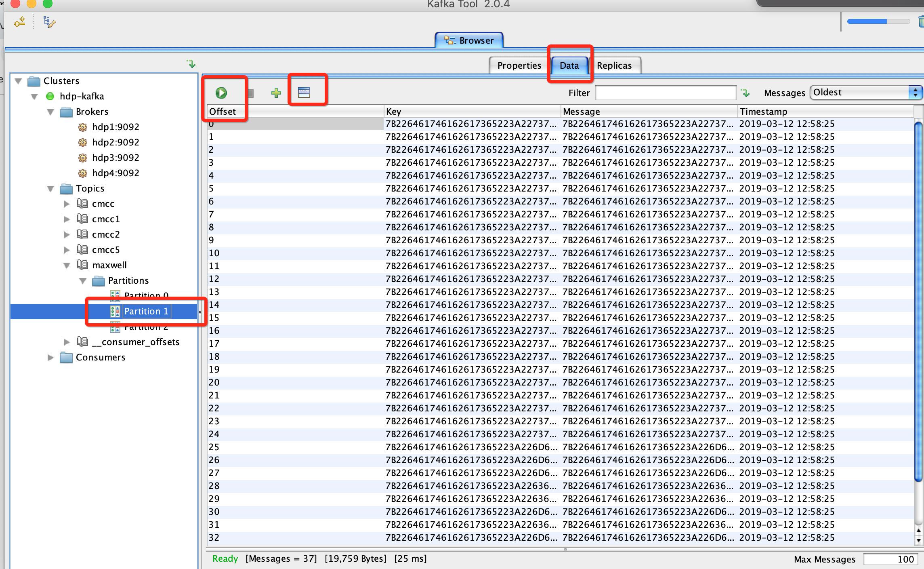Click the refresh arrow above cluster tree
Image resolution: width=924 pixels, height=569 pixels.
(191, 63)
